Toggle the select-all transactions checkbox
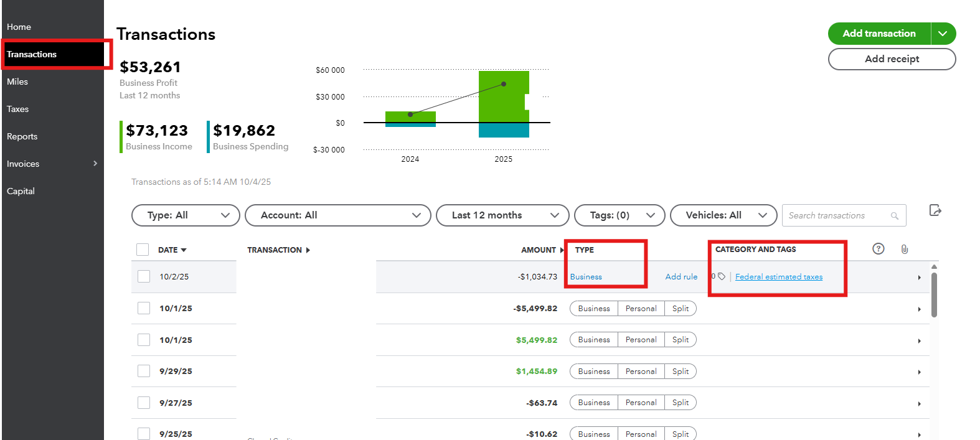Viewport: 980px width, 440px height. (143, 250)
